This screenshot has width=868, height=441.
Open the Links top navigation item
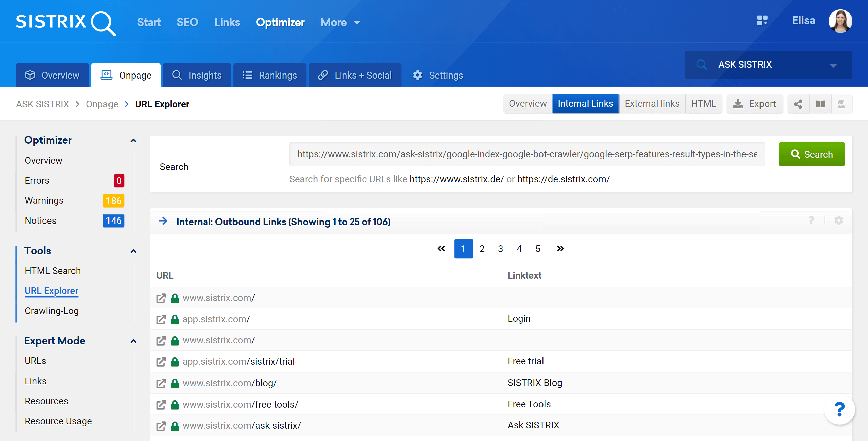(227, 22)
